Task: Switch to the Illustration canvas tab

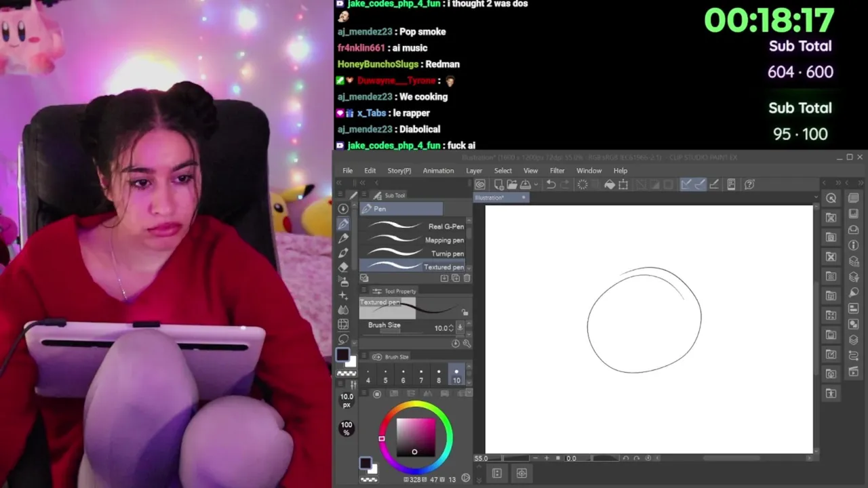Action: coord(500,198)
